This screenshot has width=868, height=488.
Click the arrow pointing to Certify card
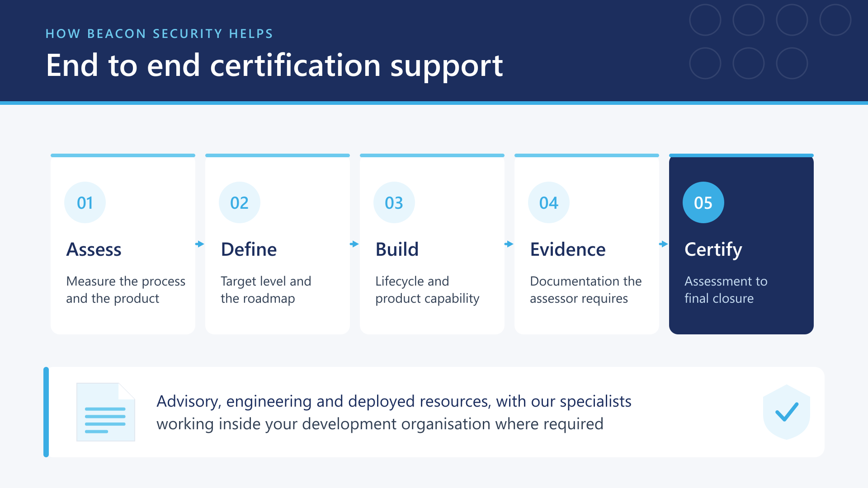click(x=664, y=244)
